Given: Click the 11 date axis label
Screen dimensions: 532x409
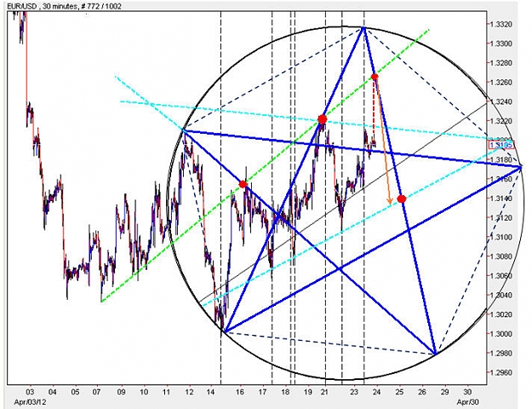Looking at the screenshot, I should tap(166, 392).
